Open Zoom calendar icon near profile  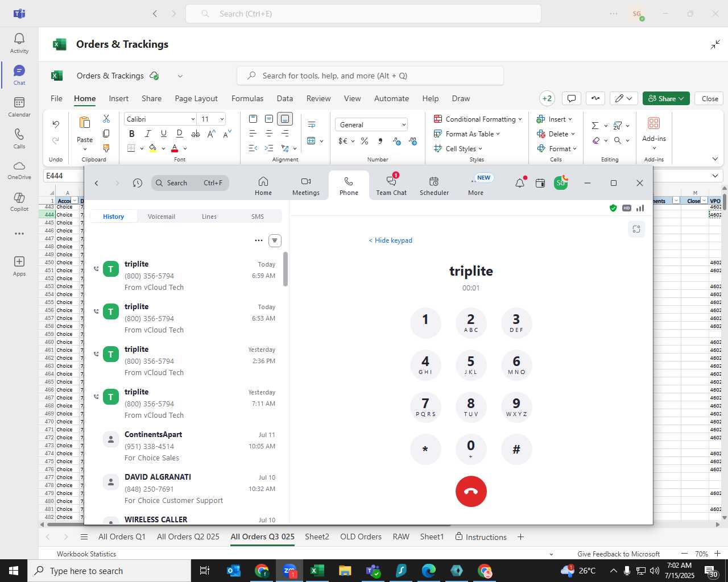click(x=540, y=183)
